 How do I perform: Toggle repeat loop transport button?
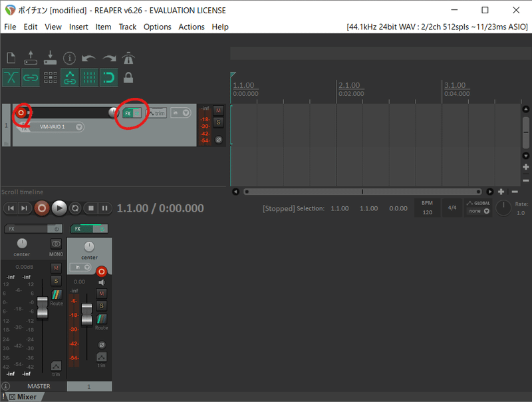coord(75,208)
